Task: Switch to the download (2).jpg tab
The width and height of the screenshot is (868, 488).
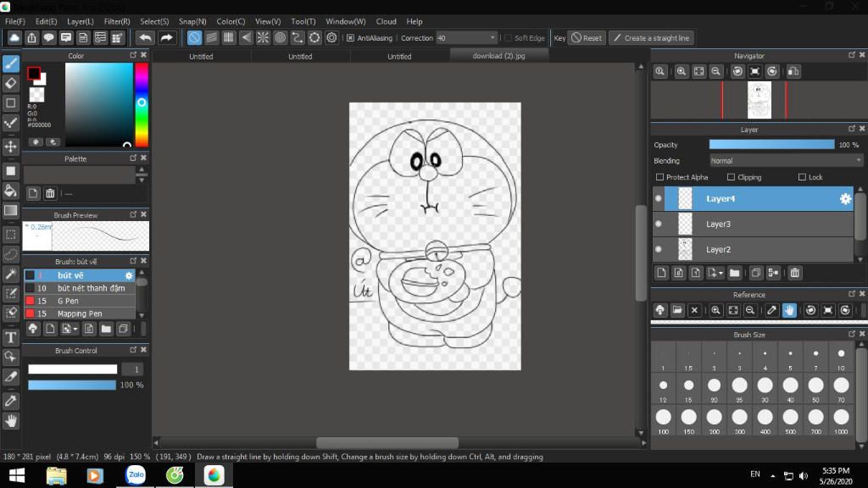Action: coord(499,56)
